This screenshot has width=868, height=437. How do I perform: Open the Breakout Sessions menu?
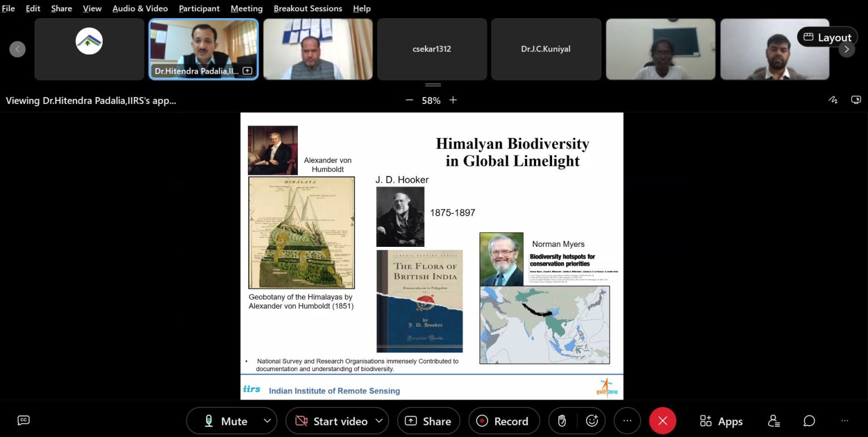pyautogui.click(x=307, y=9)
